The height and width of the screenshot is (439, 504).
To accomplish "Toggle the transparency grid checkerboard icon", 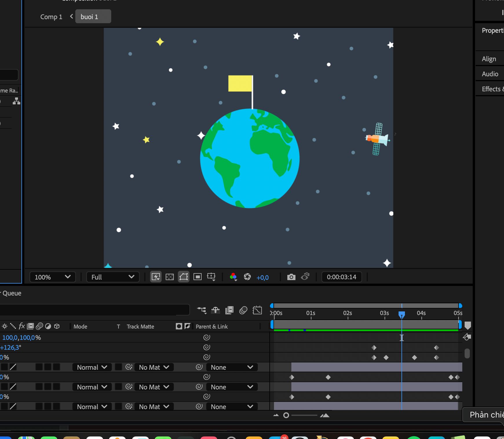I will [x=170, y=277].
